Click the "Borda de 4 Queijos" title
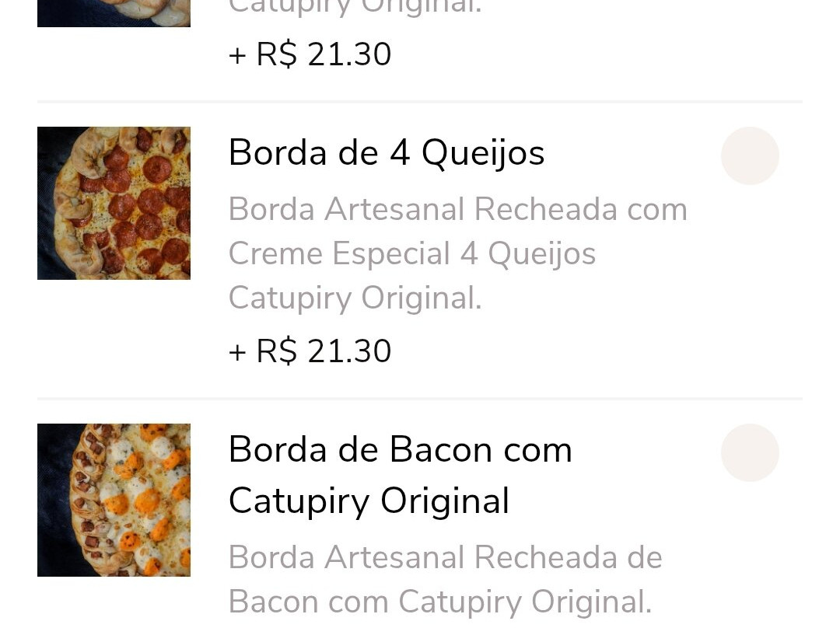The height and width of the screenshot is (628, 840). (387, 153)
